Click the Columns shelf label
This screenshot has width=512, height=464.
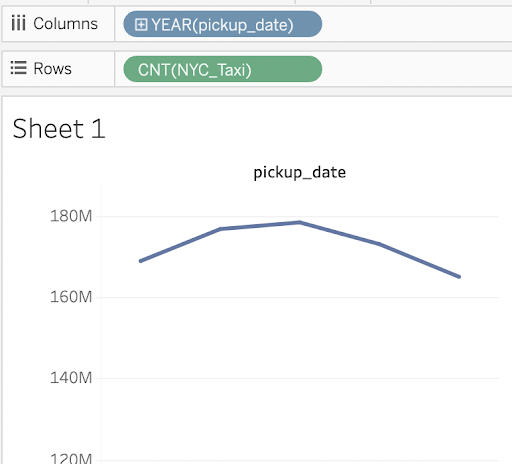click(66, 24)
